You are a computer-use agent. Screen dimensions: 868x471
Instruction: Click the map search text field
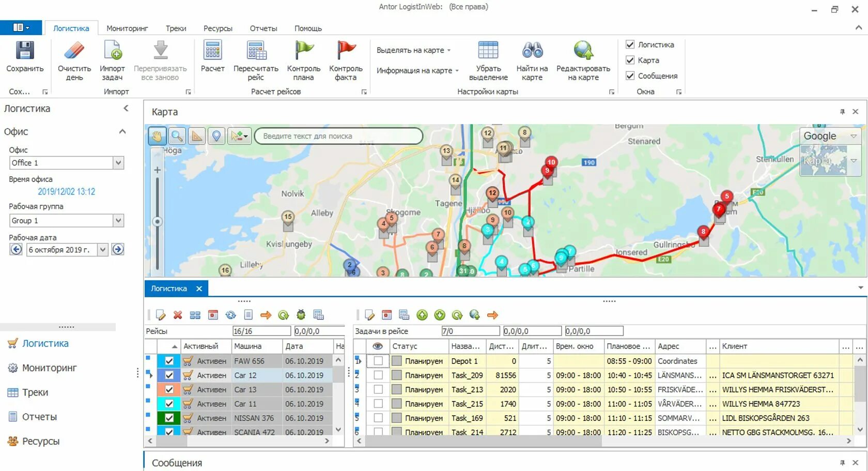pyautogui.click(x=338, y=136)
